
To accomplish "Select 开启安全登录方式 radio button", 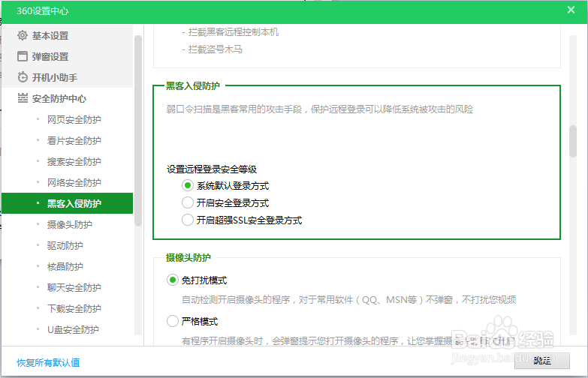I will 188,202.
